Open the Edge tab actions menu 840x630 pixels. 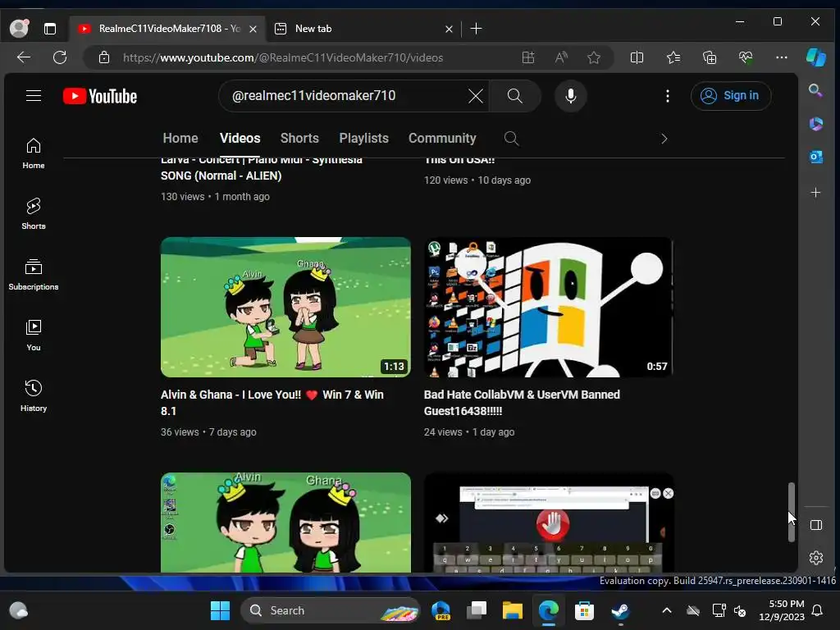point(50,29)
